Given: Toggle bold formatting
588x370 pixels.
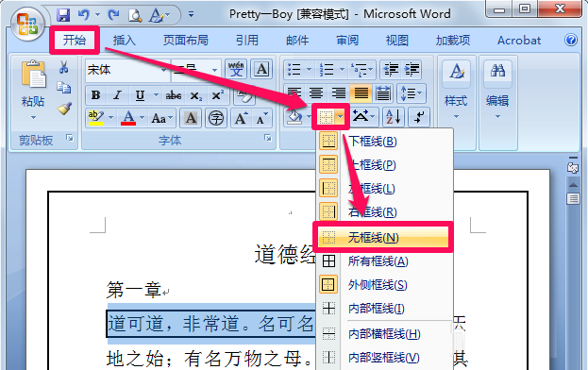Looking at the screenshot, I should (95, 95).
